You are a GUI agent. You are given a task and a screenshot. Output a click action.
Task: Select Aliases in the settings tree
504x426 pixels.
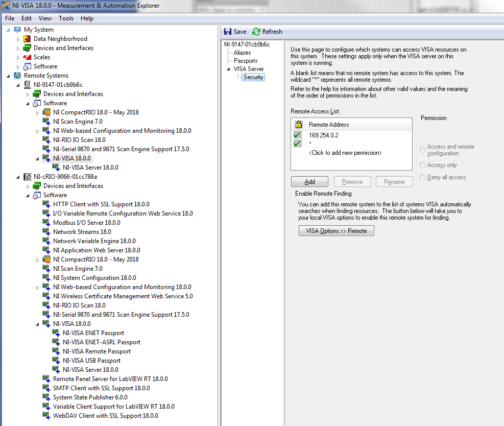[243, 53]
